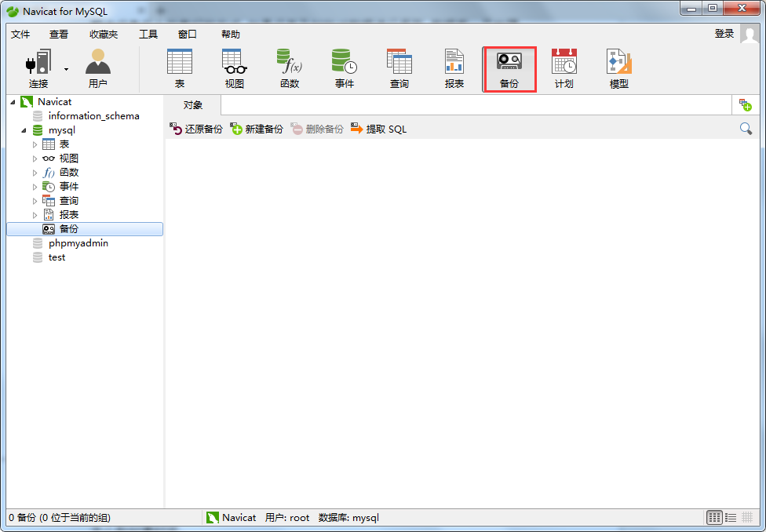Switch to list view mode
The image size is (766, 532).
point(731,517)
